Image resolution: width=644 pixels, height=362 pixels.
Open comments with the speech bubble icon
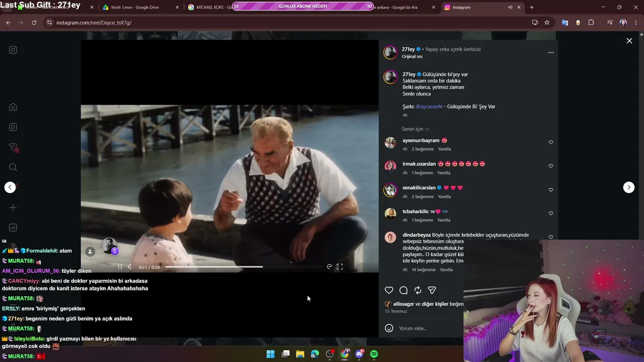(404, 290)
